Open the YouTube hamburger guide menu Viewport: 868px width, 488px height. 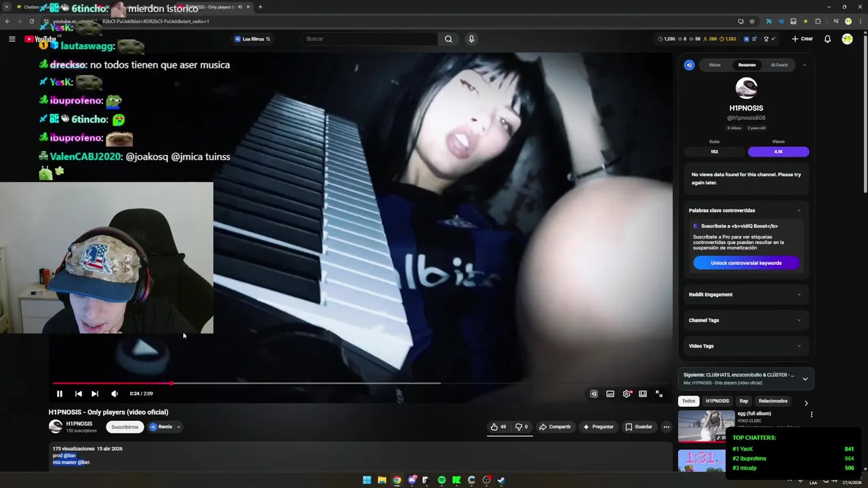(x=12, y=39)
